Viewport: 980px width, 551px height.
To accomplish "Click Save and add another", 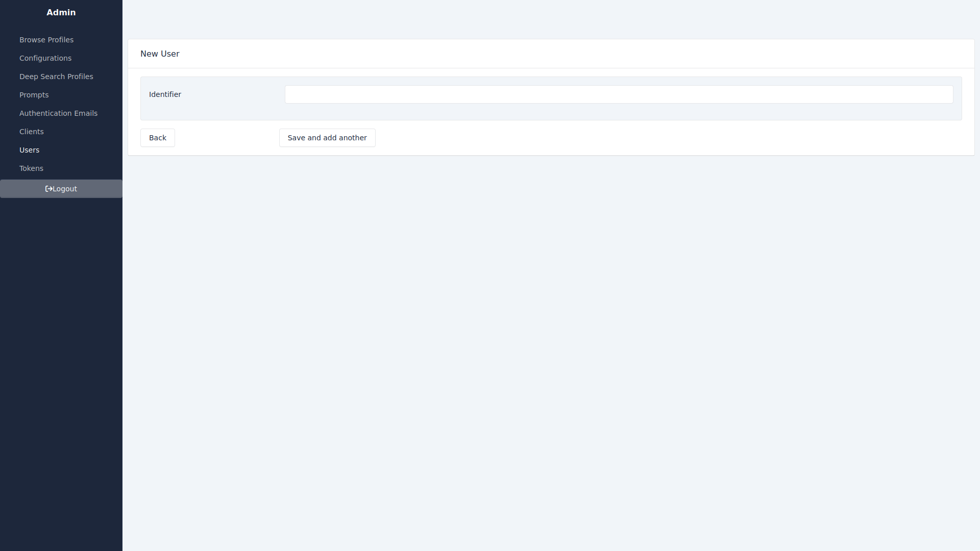I will pyautogui.click(x=327, y=138).
